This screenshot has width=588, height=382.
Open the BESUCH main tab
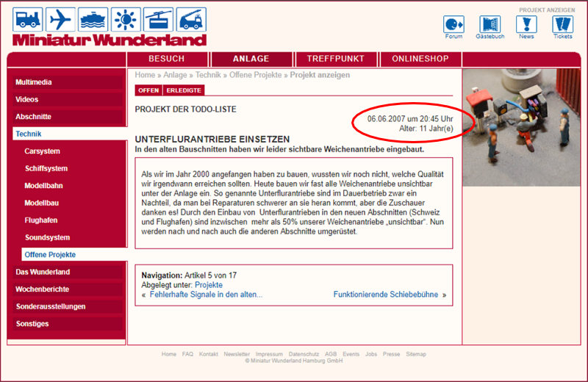(167, 59)
